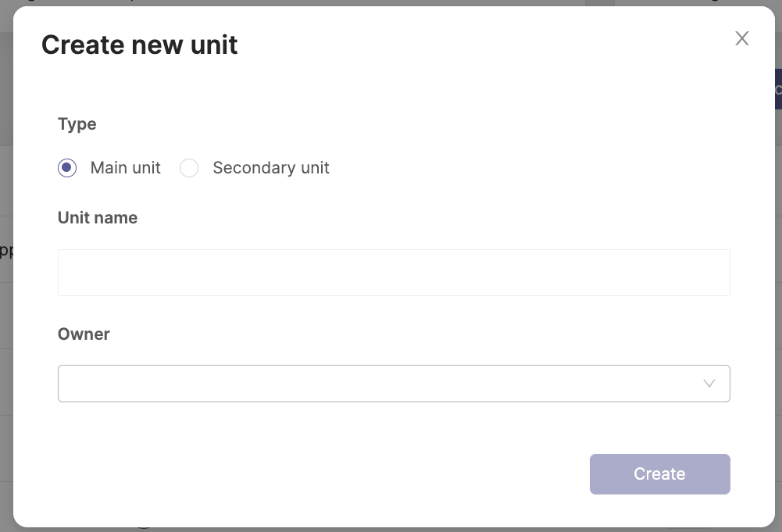Close the Create new unit dialog
The width and height of the screenshot is (782, 532).
pos(741,38)
